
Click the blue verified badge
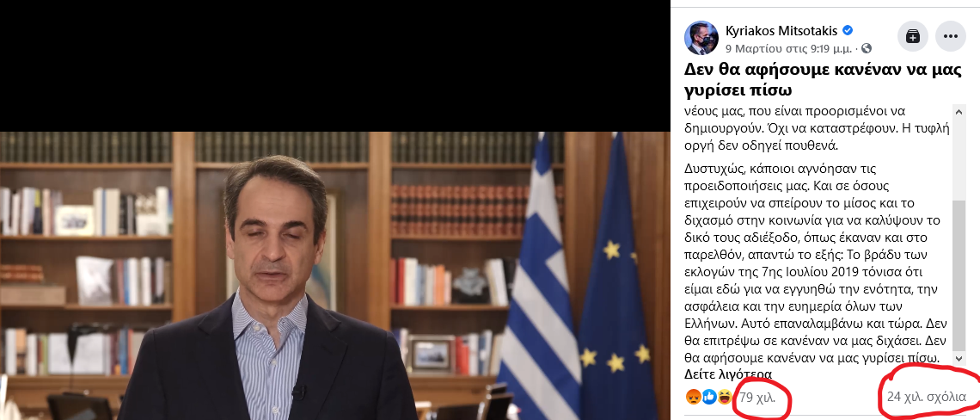pyautogui.click(x=848, y=31)
